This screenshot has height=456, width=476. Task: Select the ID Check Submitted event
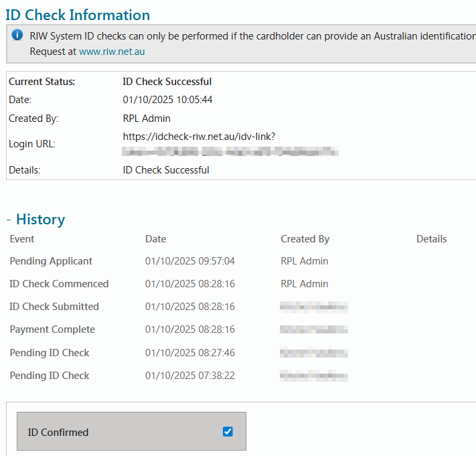coord(54,307)
